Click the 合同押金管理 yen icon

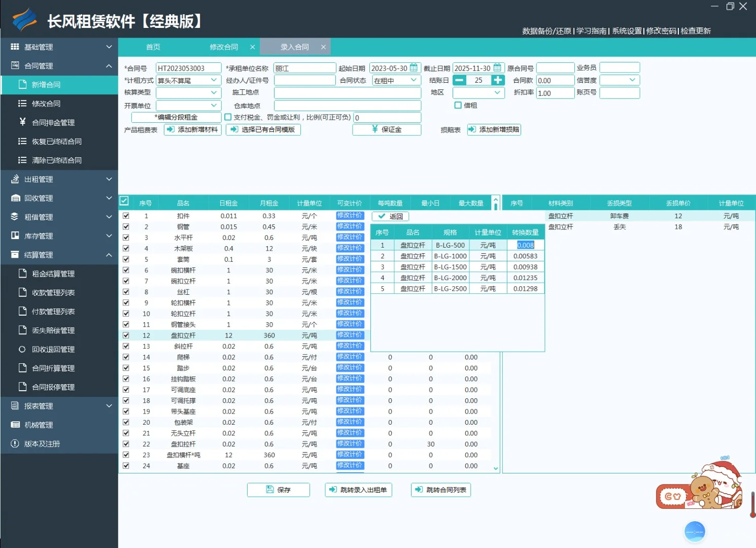(x=22, y=122)
